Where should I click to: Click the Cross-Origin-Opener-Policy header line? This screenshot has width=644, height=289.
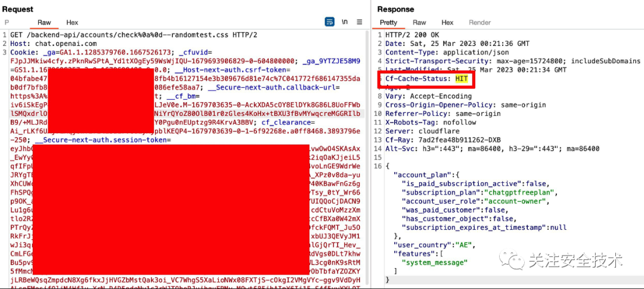465,105
